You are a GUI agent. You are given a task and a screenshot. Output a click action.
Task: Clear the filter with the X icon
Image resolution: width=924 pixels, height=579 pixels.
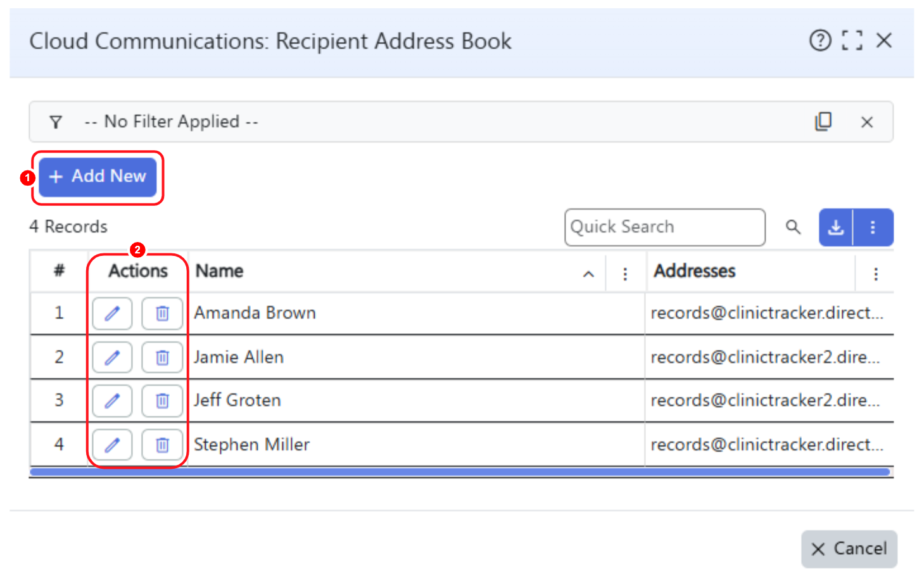coord(867,122)
